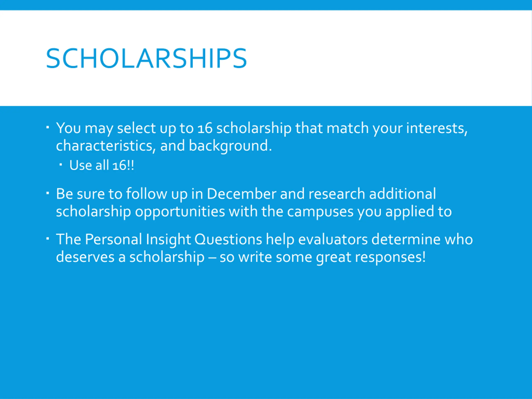Click the word 'evaluators' in third bullet
Screen dimensions: 532x399
[x=333, y=239]
